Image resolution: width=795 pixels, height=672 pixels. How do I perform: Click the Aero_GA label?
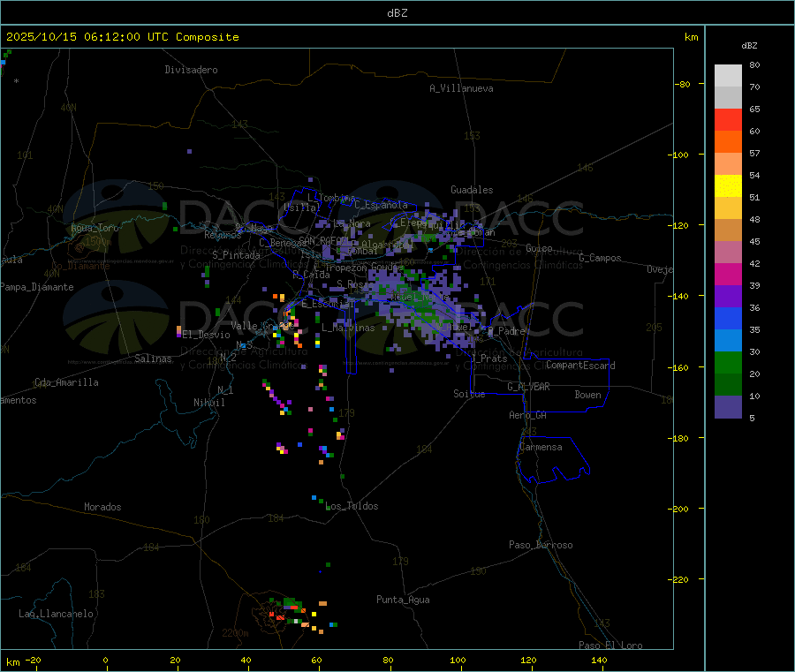pyautogui.click(x=528, y=415)
